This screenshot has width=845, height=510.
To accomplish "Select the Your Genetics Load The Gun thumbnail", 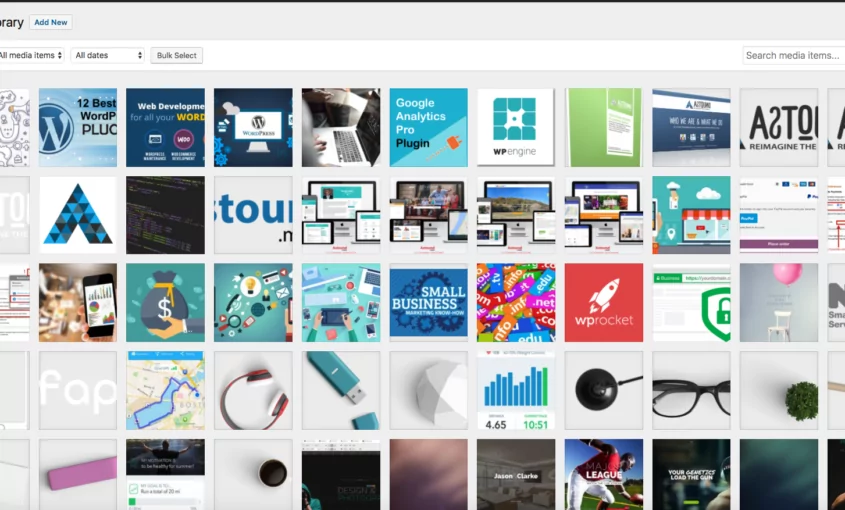I will pos(691,474).
